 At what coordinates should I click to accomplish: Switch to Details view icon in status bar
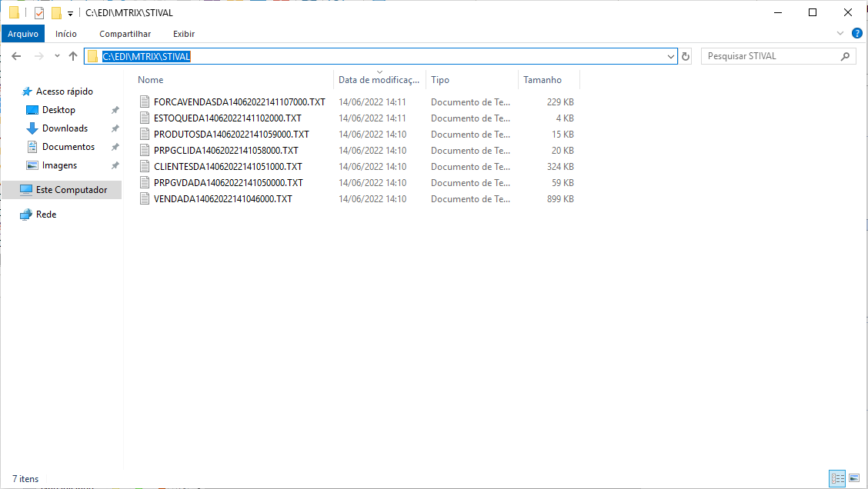[837, 478]
